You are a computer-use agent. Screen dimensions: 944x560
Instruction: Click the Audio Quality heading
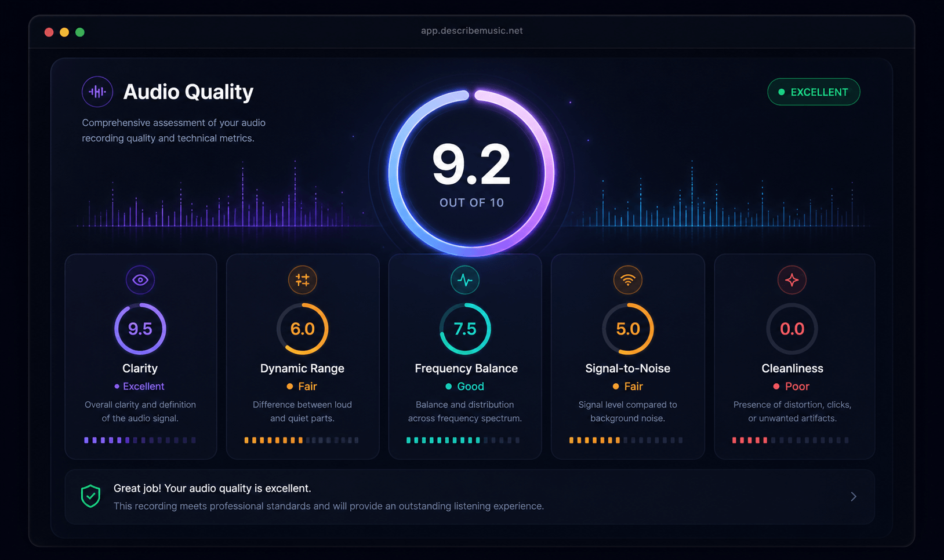188,92
